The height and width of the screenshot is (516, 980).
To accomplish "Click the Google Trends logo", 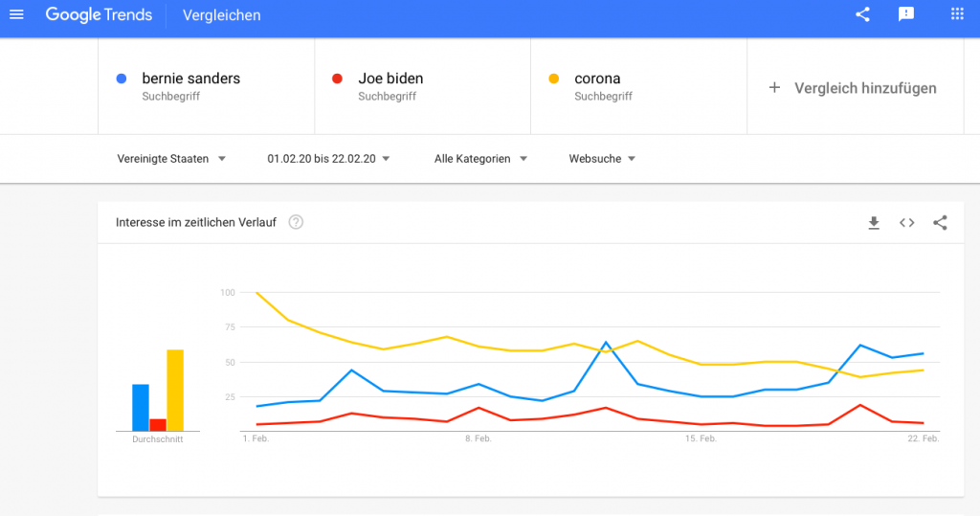I will point(99,15).
